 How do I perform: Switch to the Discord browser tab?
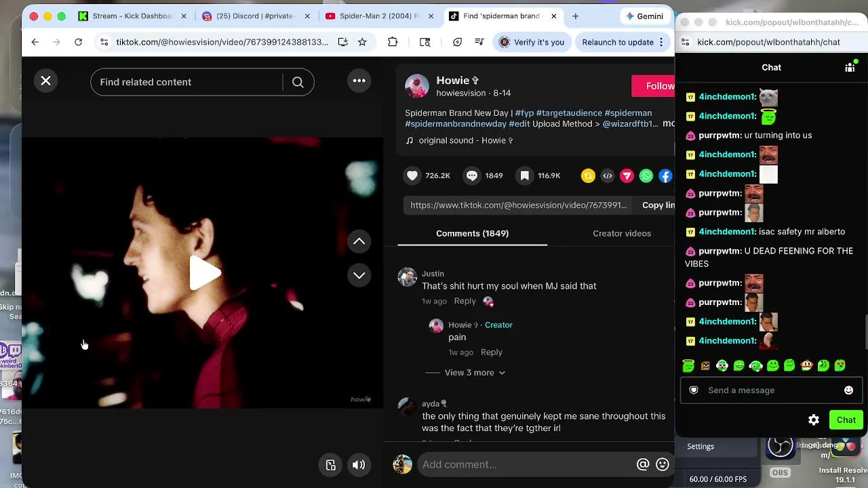tap(256, 16)
